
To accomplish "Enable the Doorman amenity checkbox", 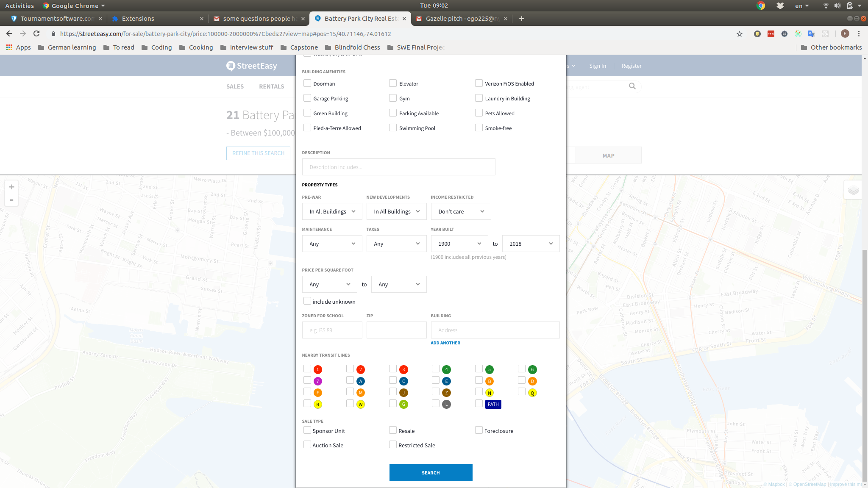I will pos(307,83).
